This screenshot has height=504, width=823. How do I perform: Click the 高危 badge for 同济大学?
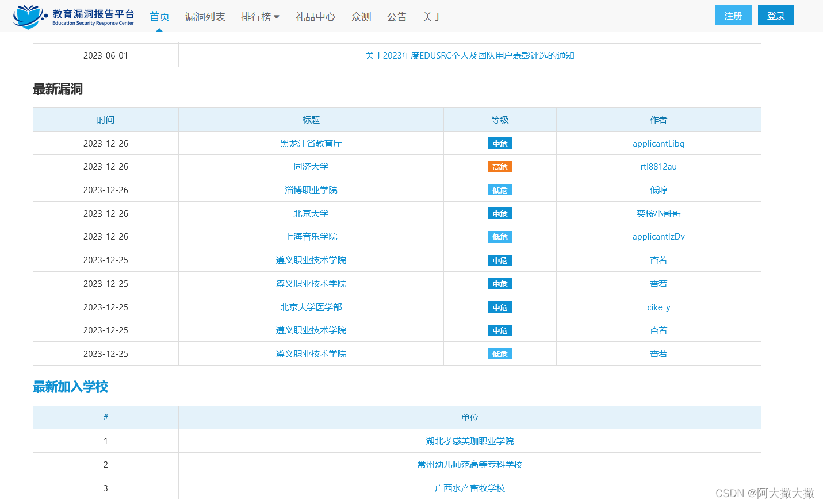pyautogui.click(x=500, y=167)
